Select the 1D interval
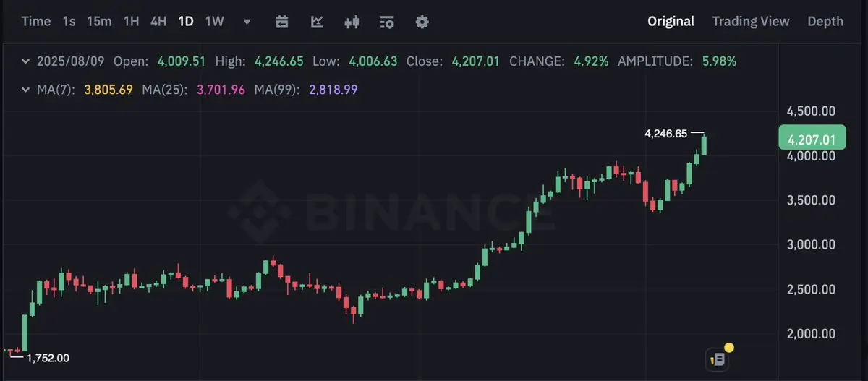 (x=186, y=22)
